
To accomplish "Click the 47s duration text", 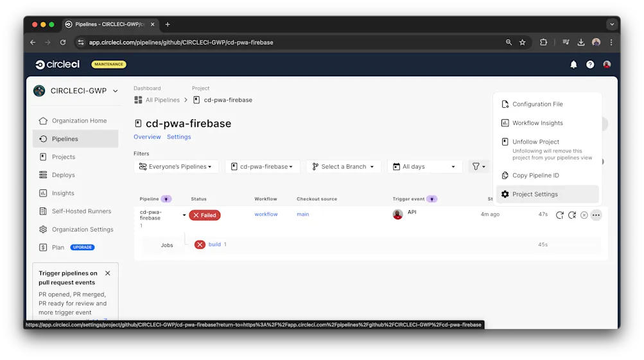I will [x=543, y=214].
